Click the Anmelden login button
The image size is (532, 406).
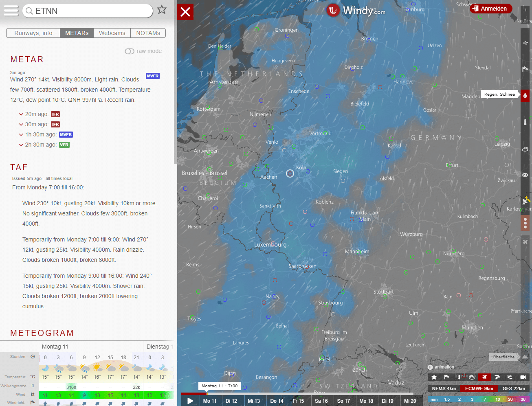[x=490, y=9]
